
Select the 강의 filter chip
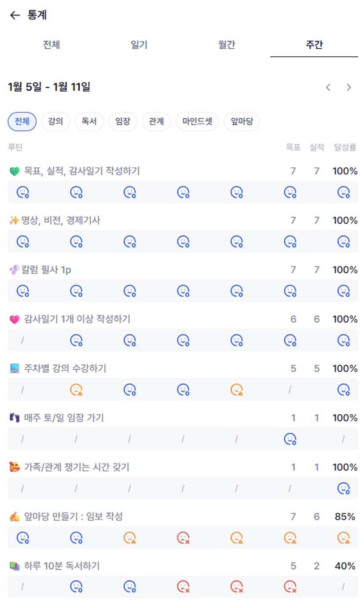55,122
